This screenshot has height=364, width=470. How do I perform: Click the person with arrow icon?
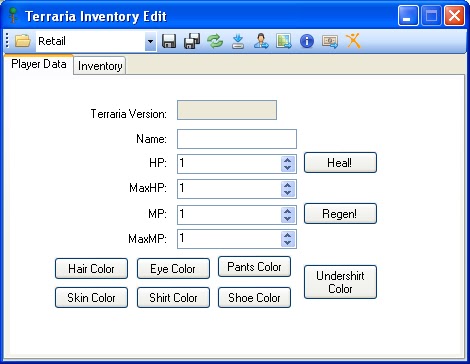coord(261,41)
